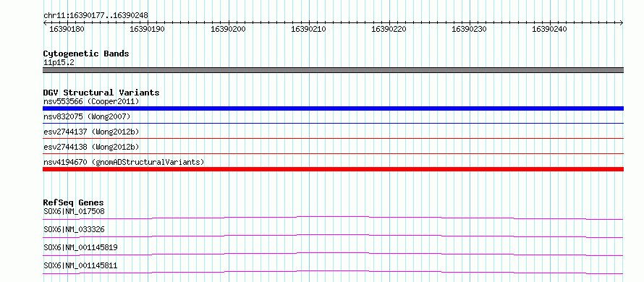Click the magenta SOX6|NM_033326 gene line
644x282 pixels.
coord(333,236)
